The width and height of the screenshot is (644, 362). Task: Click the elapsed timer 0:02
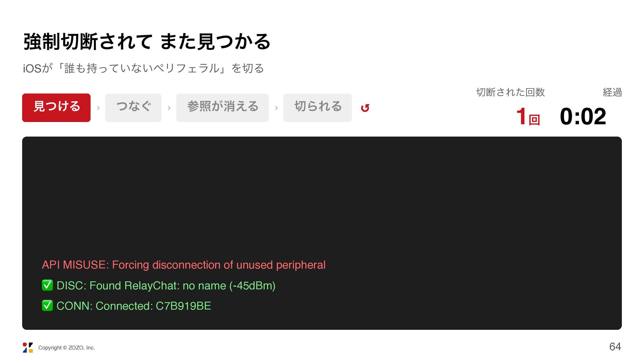click(x=583, y=117)
